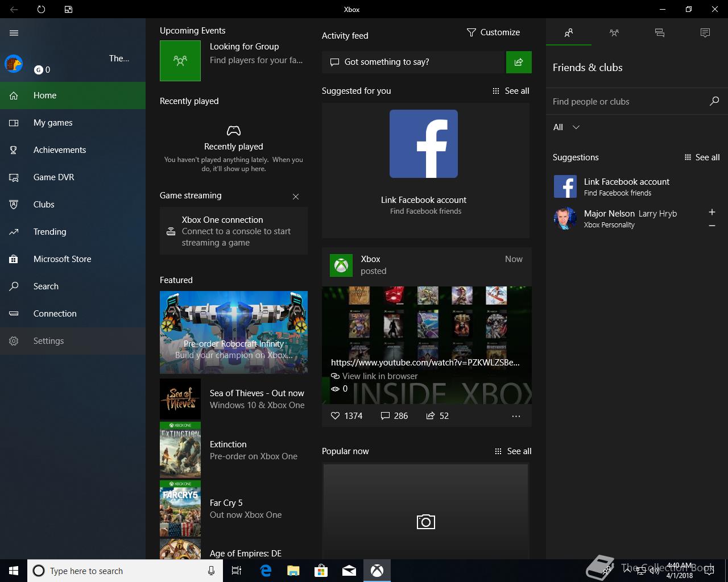Image resolution: width=728 pixels, height=582 pixels.
Task: Click Xbox One connection card
Action: coord(234,231)
